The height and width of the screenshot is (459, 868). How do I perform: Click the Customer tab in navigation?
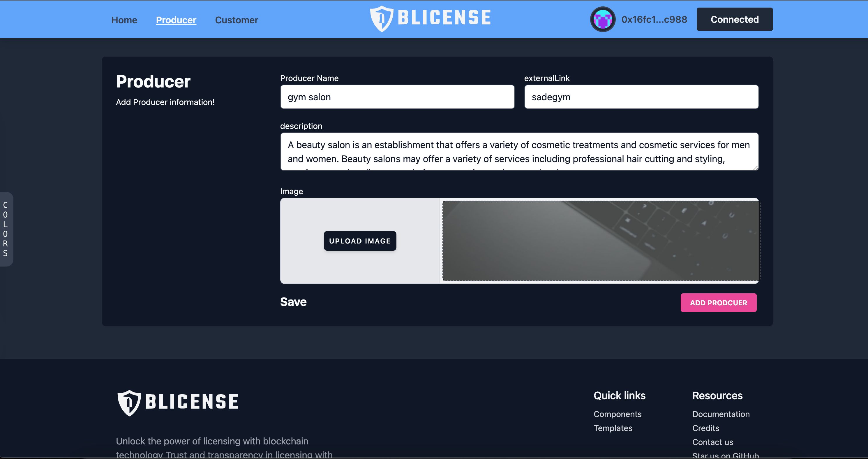click(x=237, y=20)
